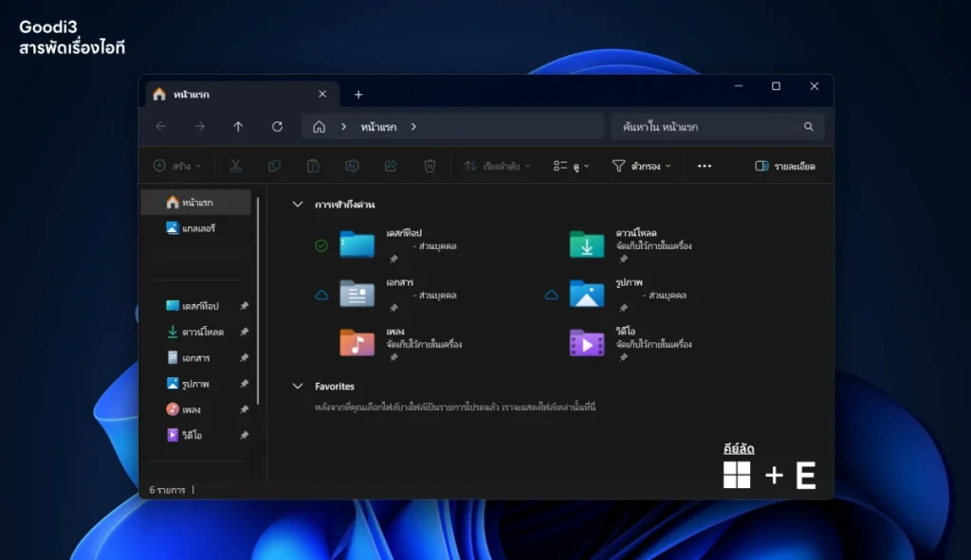Click pin icon beside sidebar วิดีโอ
Screen dimensions: 971x560
tap(244, 436)
